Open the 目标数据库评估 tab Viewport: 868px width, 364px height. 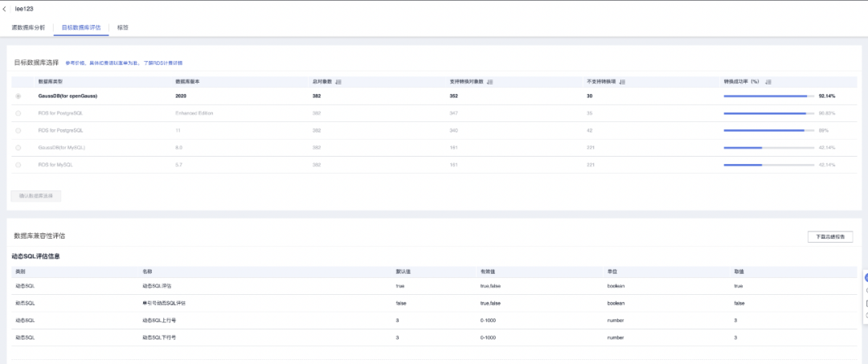(81, 27)
